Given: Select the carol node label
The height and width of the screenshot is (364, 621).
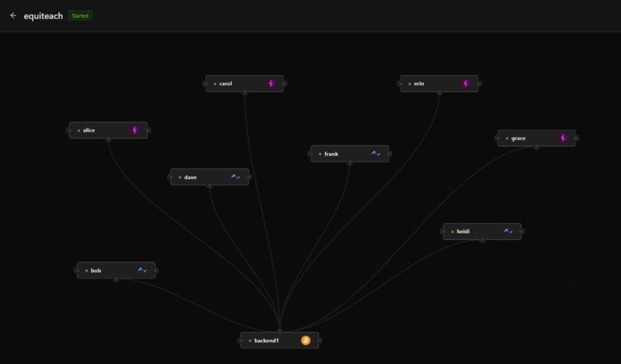Looking at the screenshot, I should [x=226, y=83].
